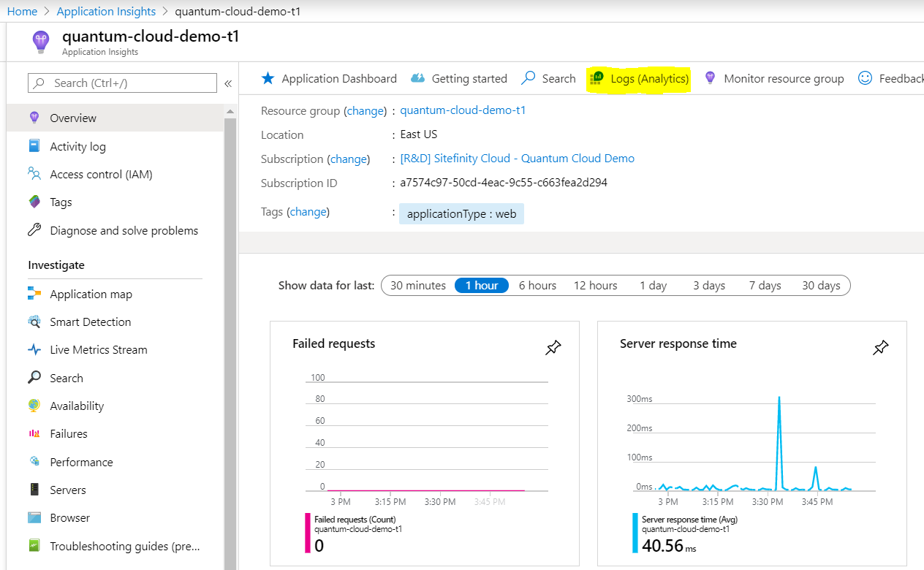The image size is (924, 570).
Task: Open the Application map tool
Action: 90,294
